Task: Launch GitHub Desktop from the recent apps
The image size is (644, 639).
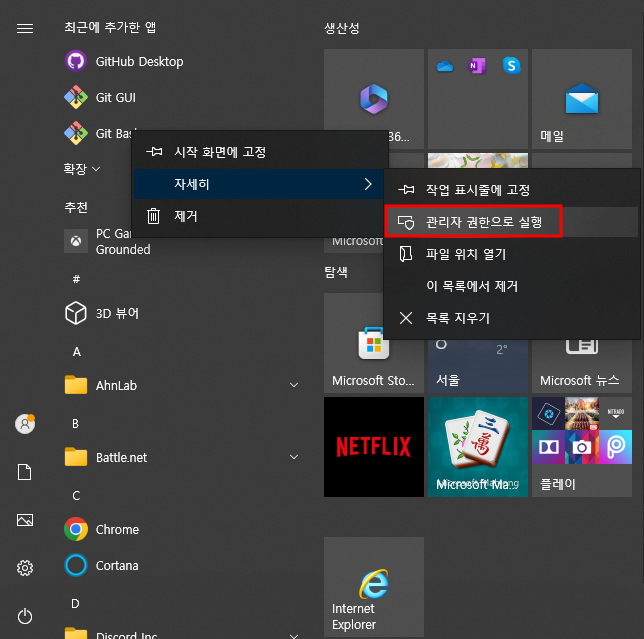Action: click(124, 62)
